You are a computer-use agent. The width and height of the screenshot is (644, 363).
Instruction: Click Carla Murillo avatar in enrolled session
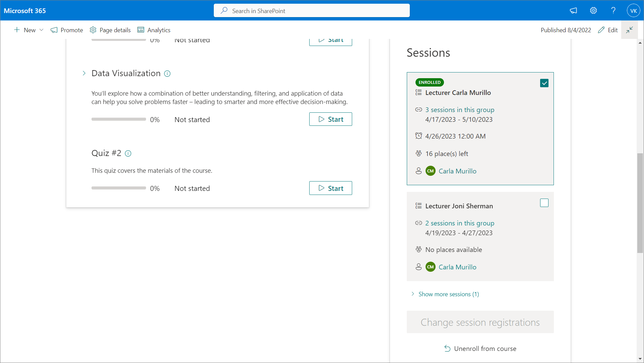[431, 171]
